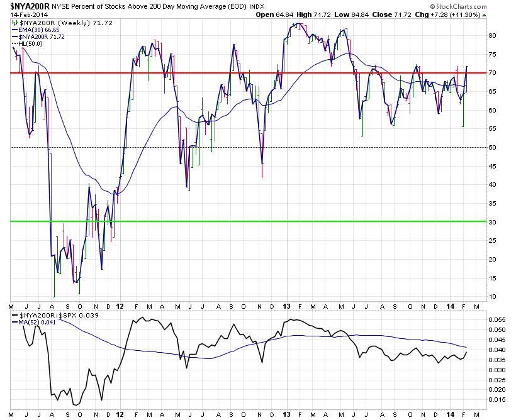This screenshot has width=516, height=420.
Task: Click the Chg +7.28 (+11.30%) readout
Action: coord(447,15)
